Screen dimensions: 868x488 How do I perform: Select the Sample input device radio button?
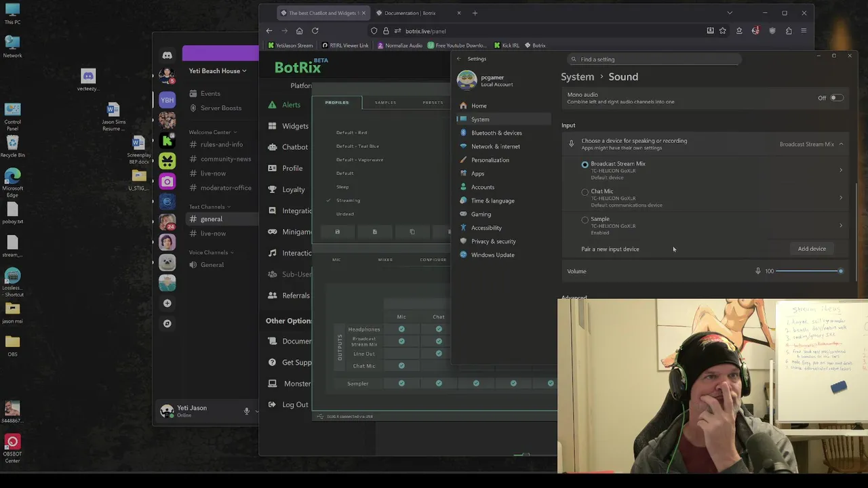(585, 220)
